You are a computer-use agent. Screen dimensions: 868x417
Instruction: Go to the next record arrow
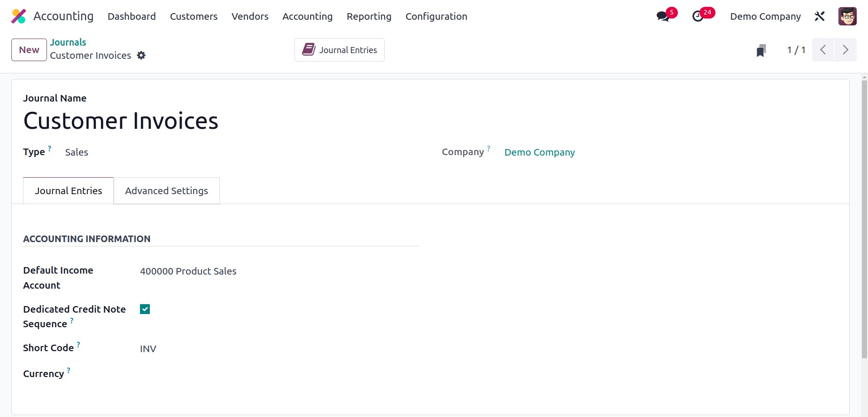(x=845, y=50)
